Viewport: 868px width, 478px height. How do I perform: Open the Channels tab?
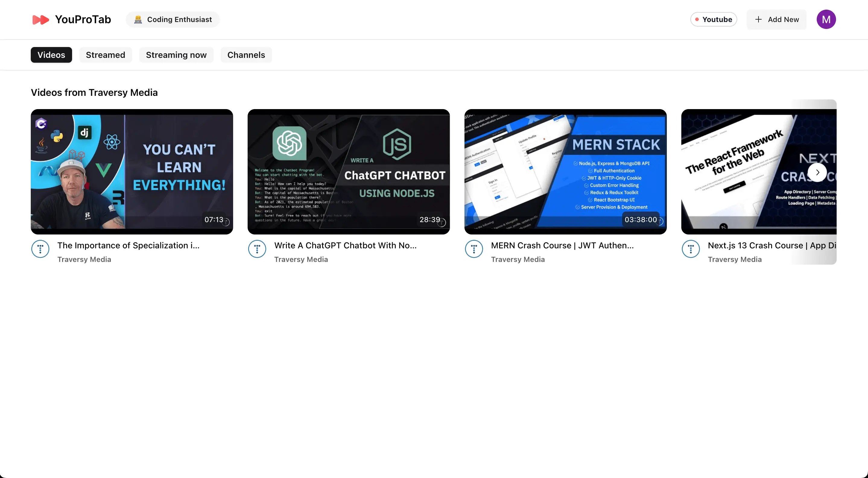[246, 55]
